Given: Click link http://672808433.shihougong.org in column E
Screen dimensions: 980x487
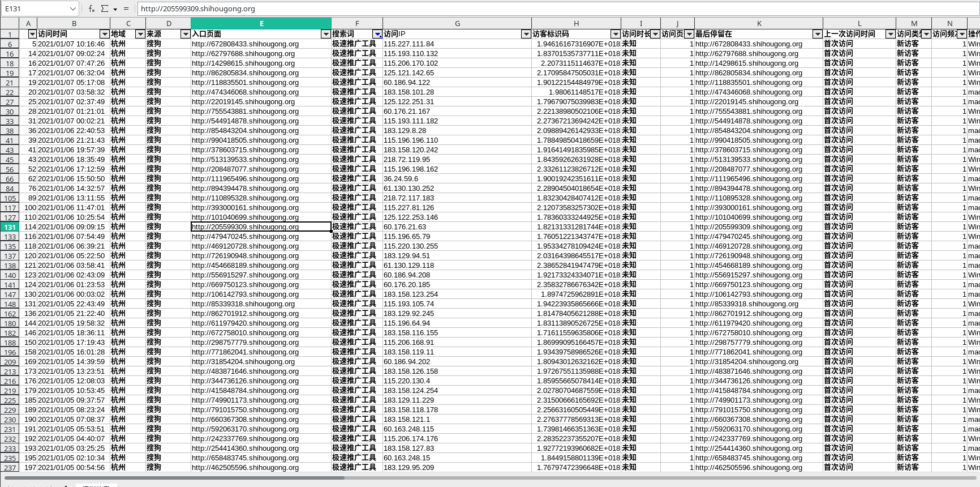Looking at the screenshot, I should pos(245,44).
